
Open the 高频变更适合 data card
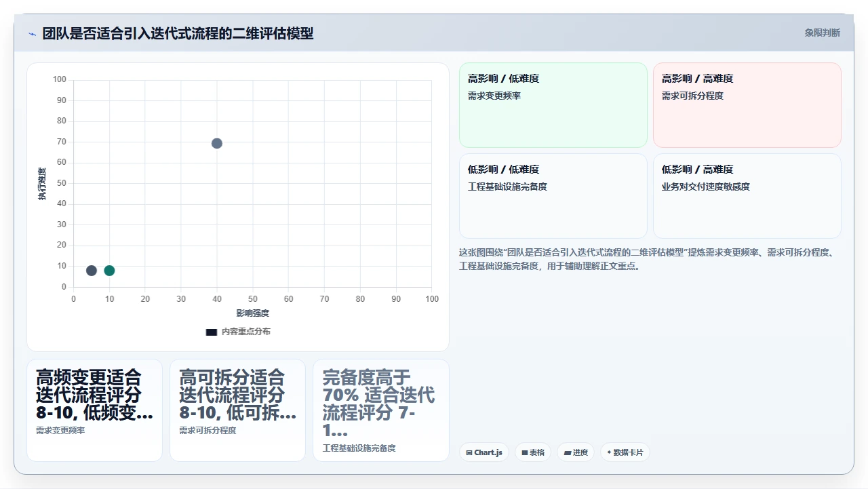94,410
